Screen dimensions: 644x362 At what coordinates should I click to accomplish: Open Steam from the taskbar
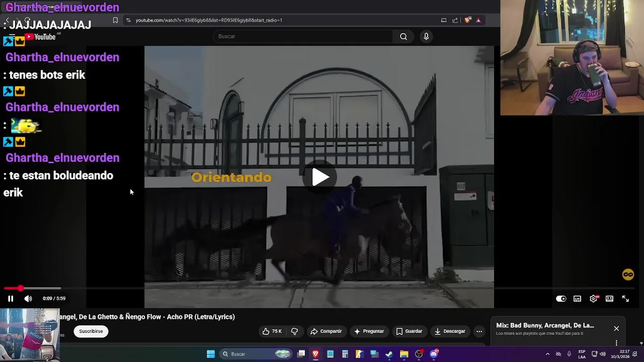tap(389, 354)
